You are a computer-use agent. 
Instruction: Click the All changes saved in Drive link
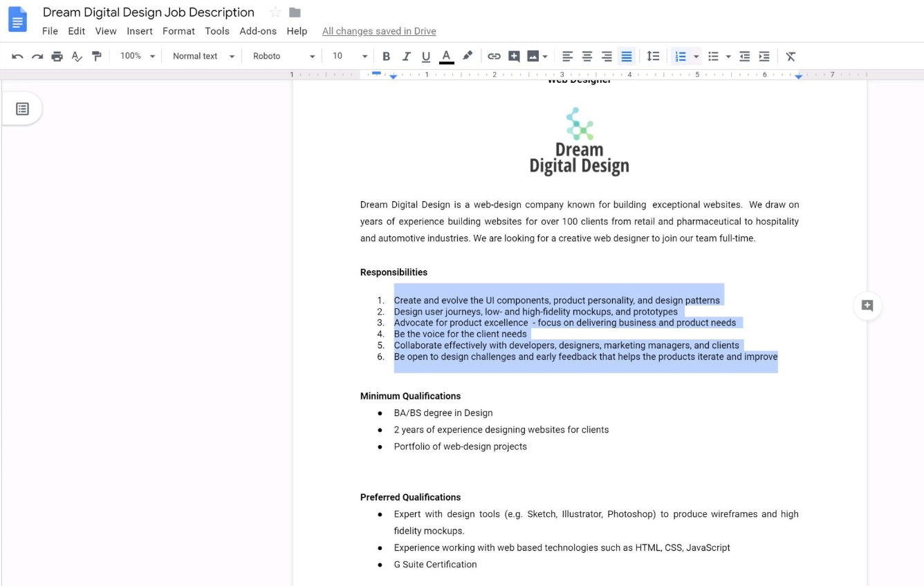tap(379, 31)
